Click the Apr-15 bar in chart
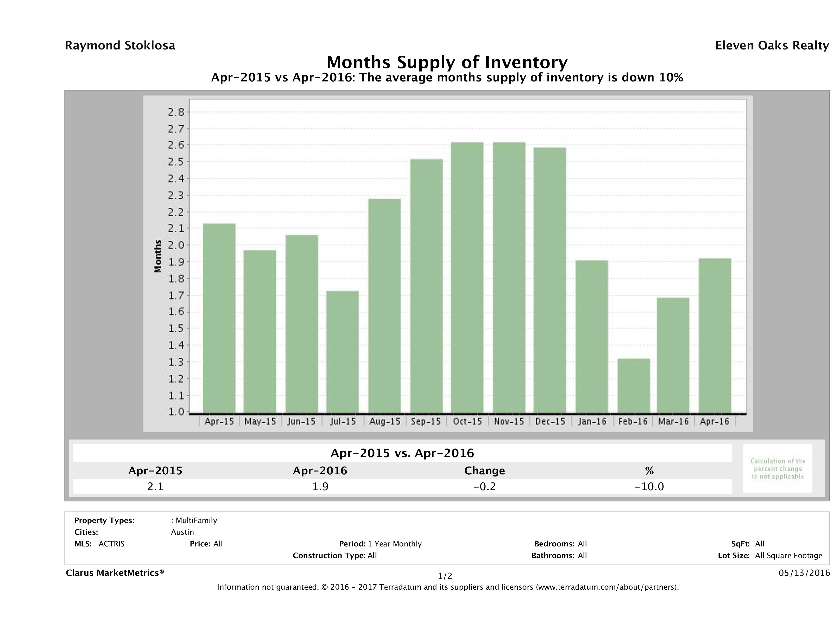Screen dimensions: 840x637 tap(219, 318)
